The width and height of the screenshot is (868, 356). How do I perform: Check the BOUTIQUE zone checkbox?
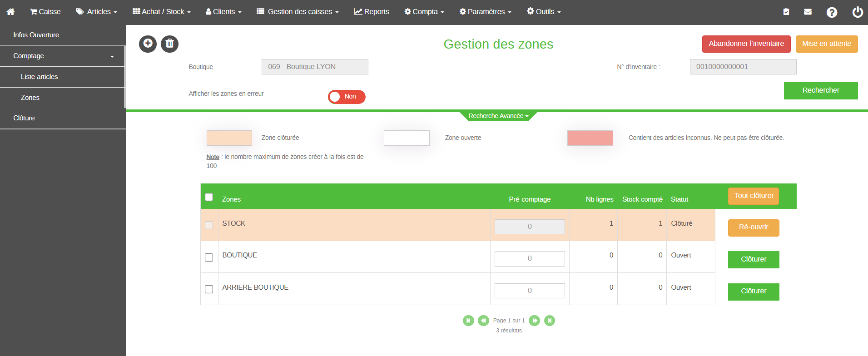(x=209, y=257)
